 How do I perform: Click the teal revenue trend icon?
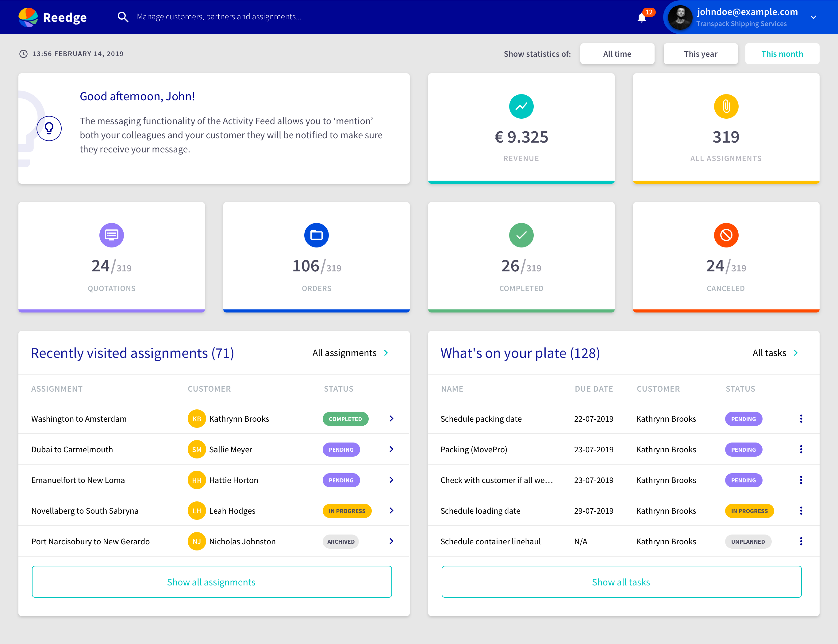click(x=521, y=107)
